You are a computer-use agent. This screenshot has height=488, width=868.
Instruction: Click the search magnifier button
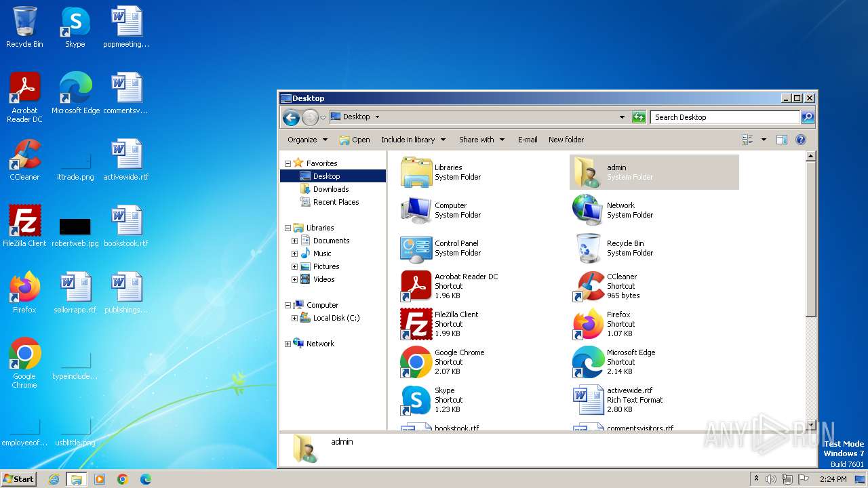click(x=808, y=117)
